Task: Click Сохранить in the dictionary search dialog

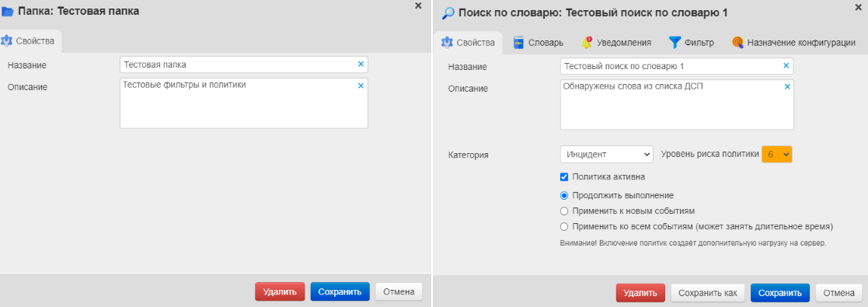Action: (780, 293)
